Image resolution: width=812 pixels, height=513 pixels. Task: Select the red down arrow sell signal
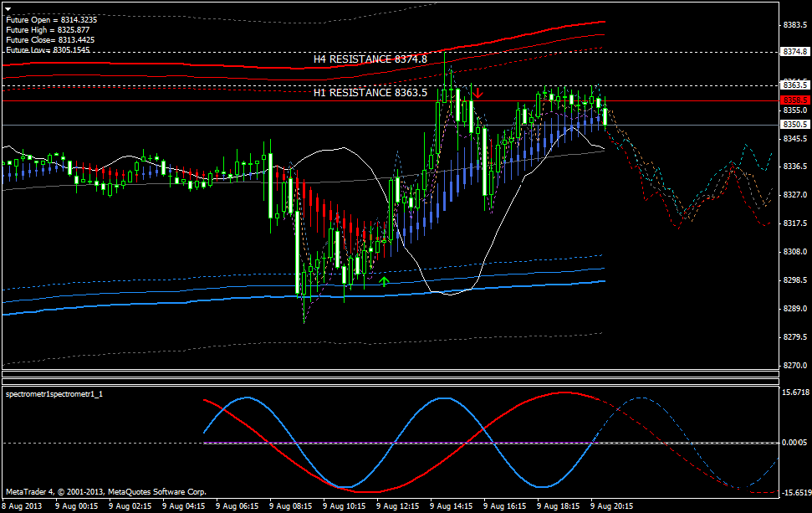pyautogui.click(x=478, y=93)
